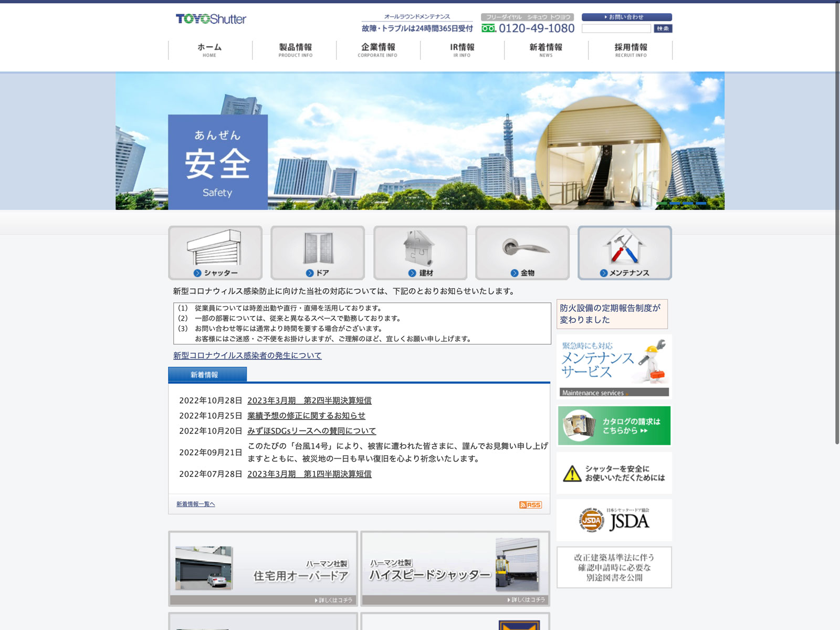Screen dimensions: 840x630
Task: Open the 住宅用オーバードア product thumbnail
Action: tap(263, 569)
